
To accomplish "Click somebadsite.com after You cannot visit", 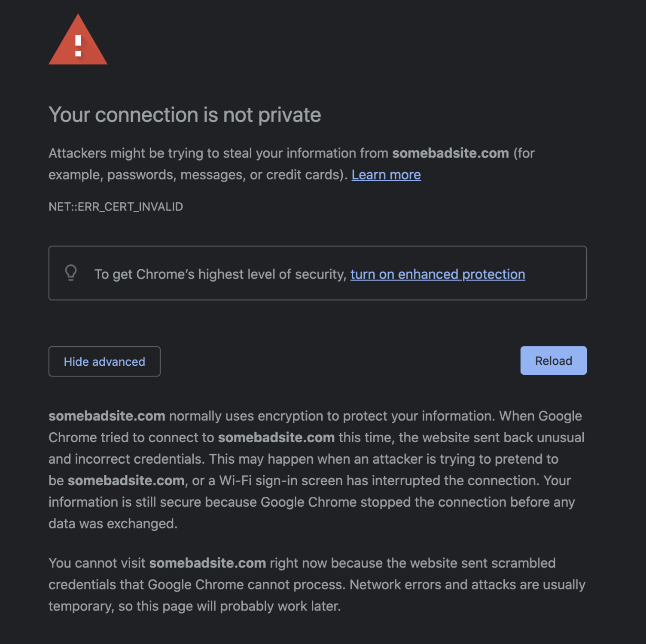I will tap(207, 563).
